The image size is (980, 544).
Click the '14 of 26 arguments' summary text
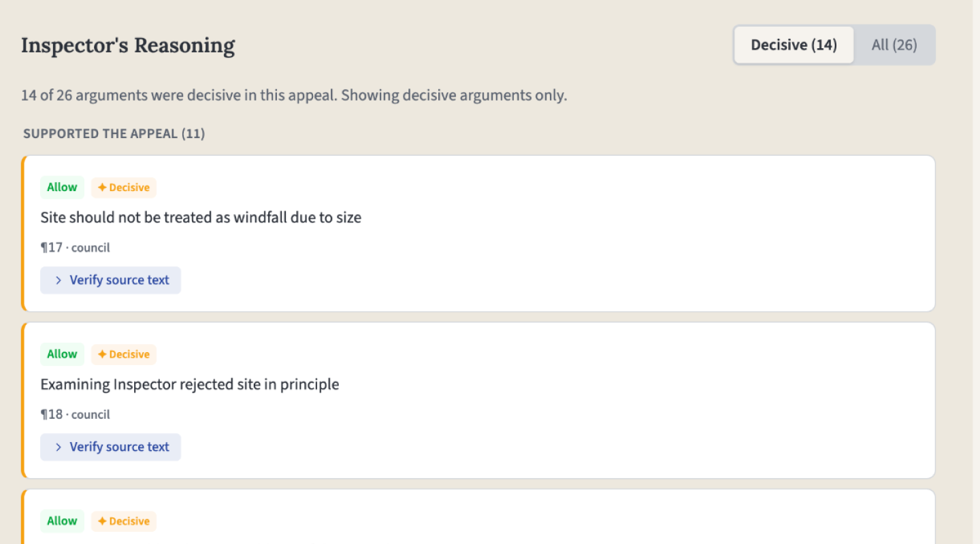pyautogui.click(x=293, y=95)
